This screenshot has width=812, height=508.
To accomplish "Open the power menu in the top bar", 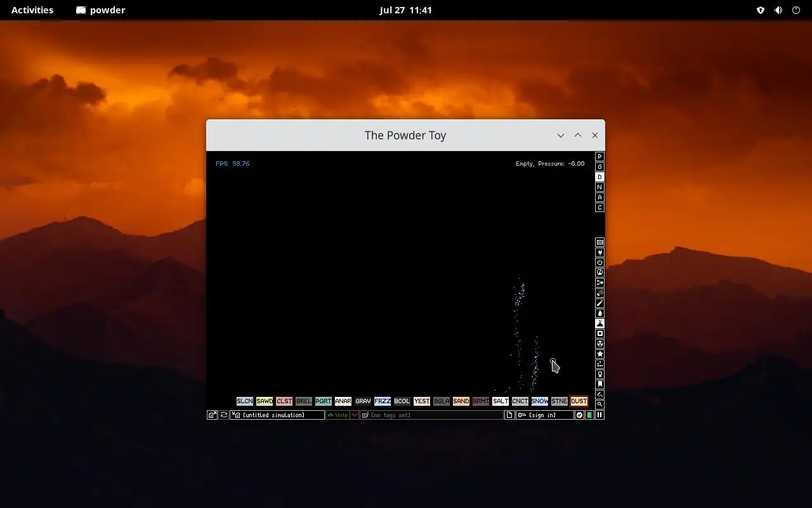I will click(x=796, y=10).
